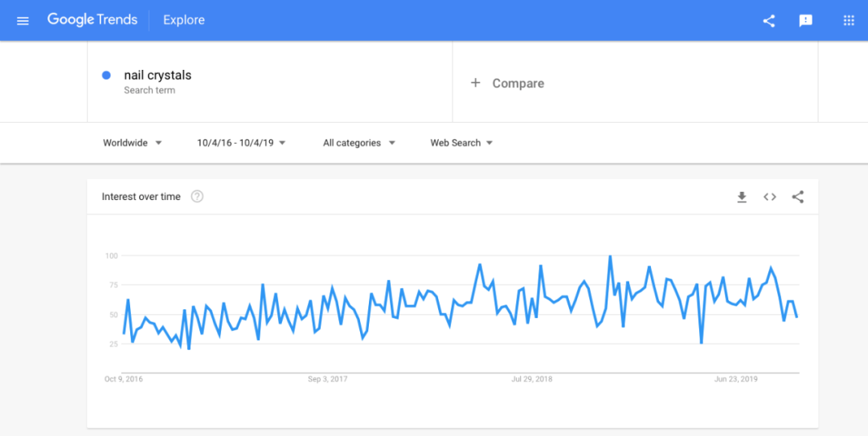Open the send feedback icon
Viewport: 868px width, 436px height.
805,21
